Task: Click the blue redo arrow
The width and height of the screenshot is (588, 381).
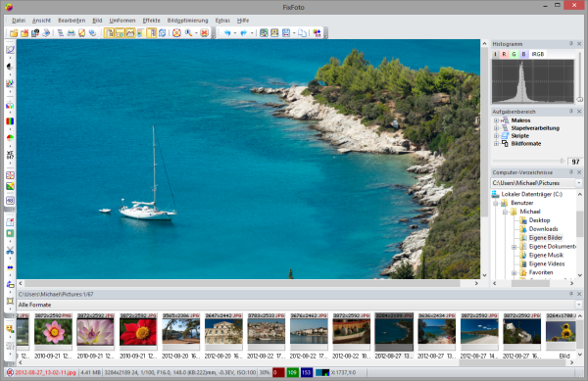Action: 243,33
